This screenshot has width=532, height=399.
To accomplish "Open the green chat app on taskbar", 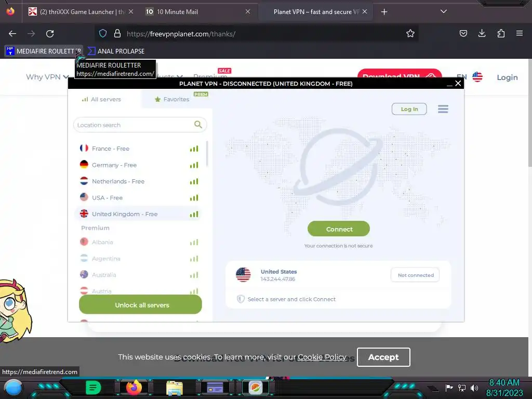I will [x=93, y=388].
